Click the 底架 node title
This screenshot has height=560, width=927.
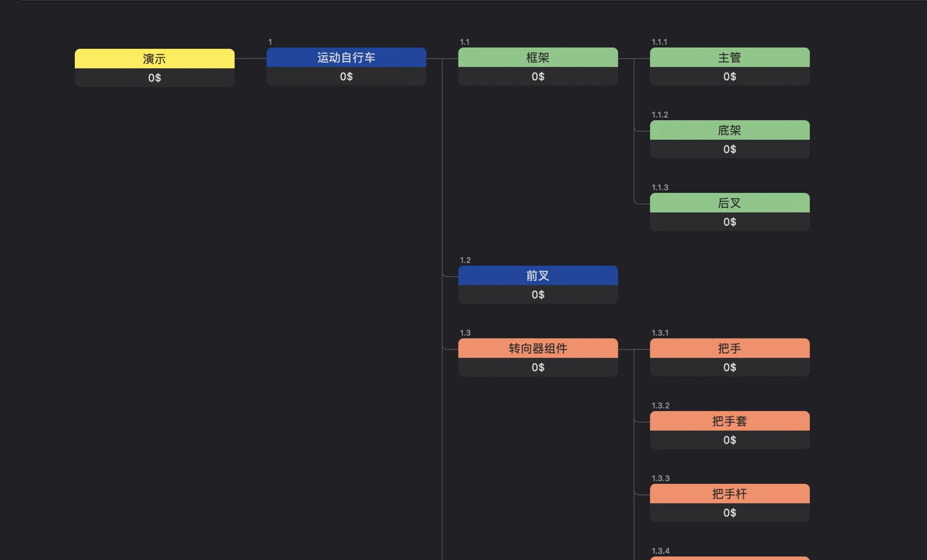coord(730,130)
